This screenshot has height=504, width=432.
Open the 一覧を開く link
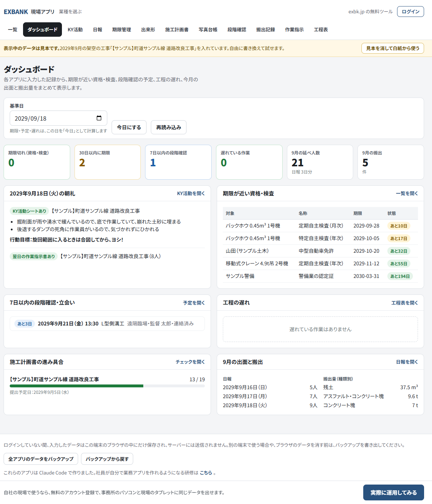[x=407, y=193]
